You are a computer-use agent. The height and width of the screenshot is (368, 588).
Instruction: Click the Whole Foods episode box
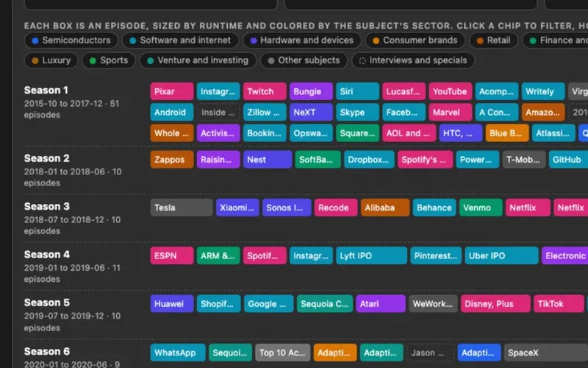coord(172,133)
